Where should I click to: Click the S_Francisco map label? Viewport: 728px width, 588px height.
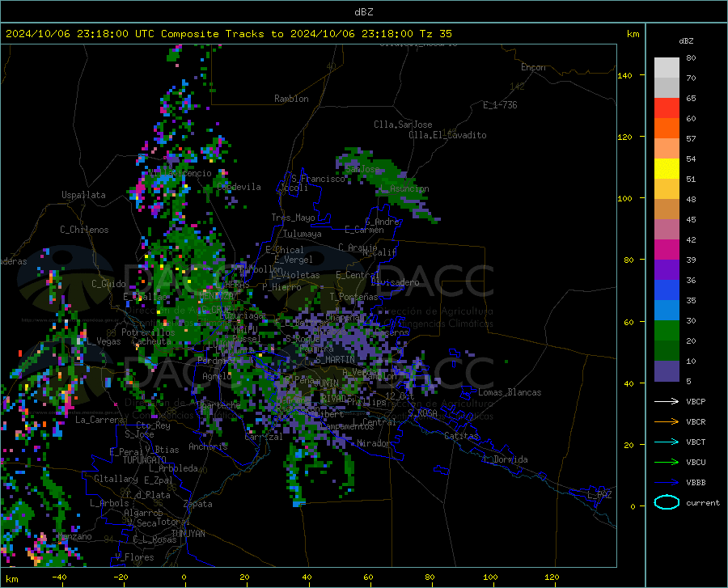(x=318, y=179)
